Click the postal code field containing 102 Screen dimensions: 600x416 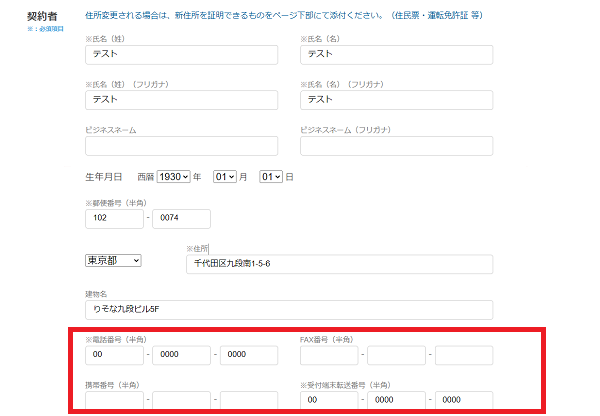[114, 219]
